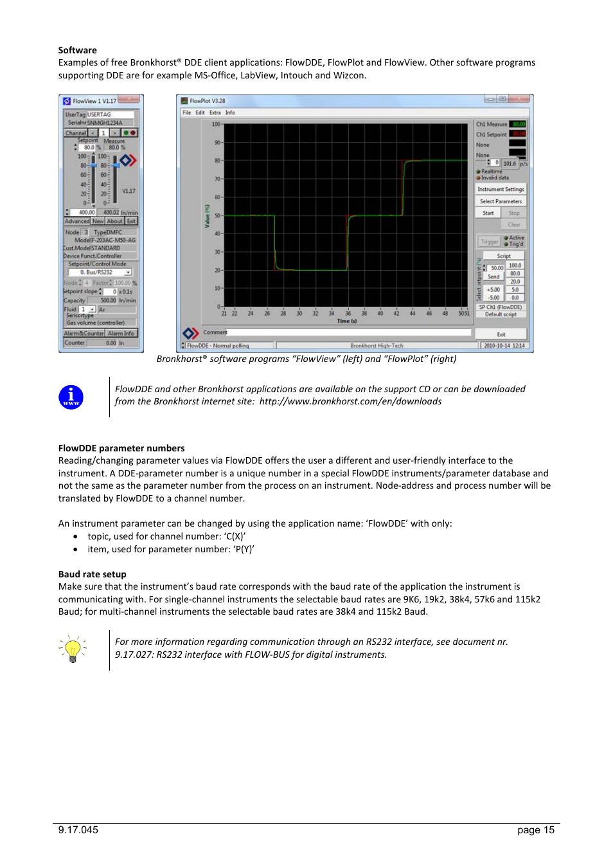
Task: Click the UserTag input field
Action: click(110, 114)
